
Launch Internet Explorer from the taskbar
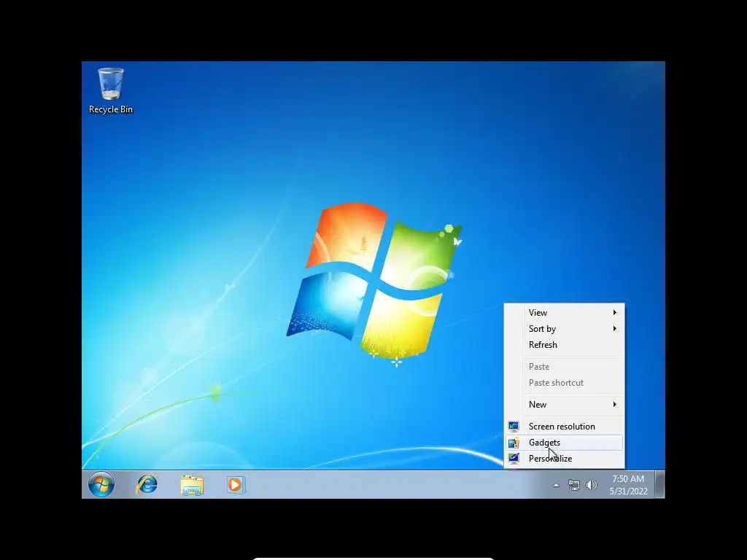coord(147,485)
